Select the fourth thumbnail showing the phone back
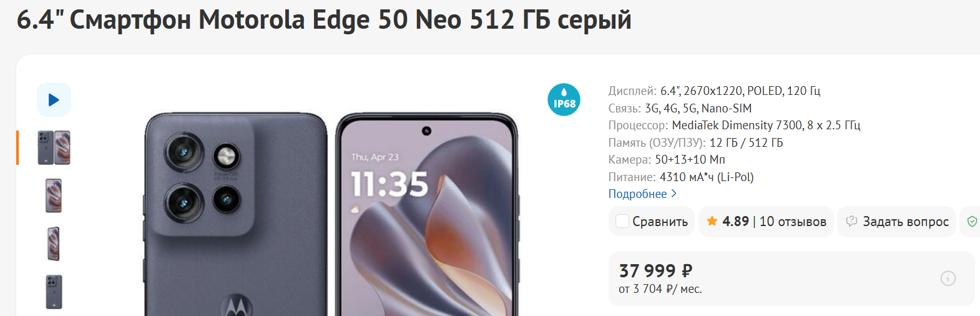This screenshot has width=980, height=316. [54, 292]
